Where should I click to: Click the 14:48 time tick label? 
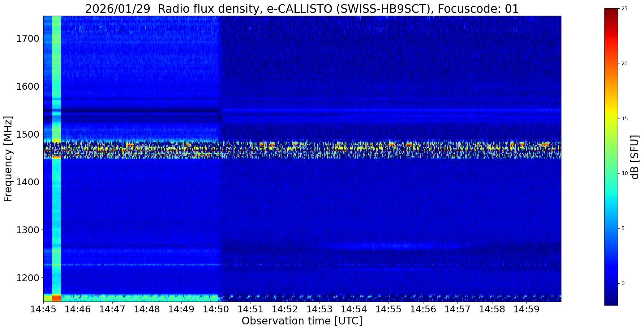click(x=147, y=309)
